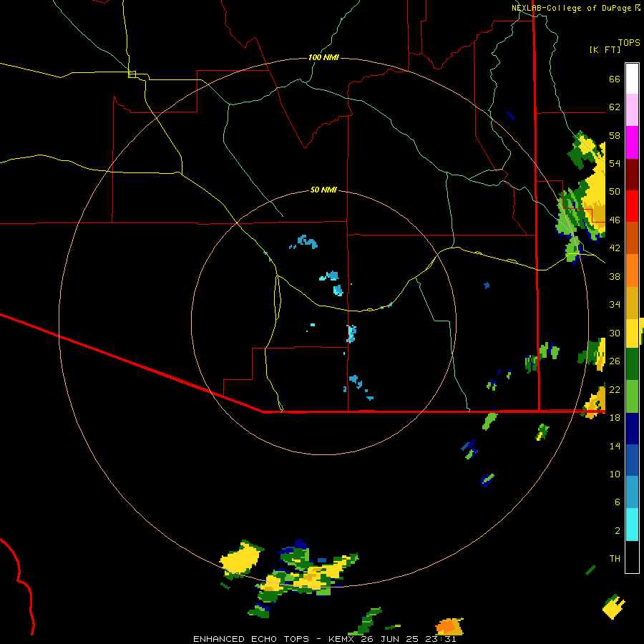Click the gold 34 kft legend swatch
The width and height of the screenshot is (644, 644).
[632, 303]
